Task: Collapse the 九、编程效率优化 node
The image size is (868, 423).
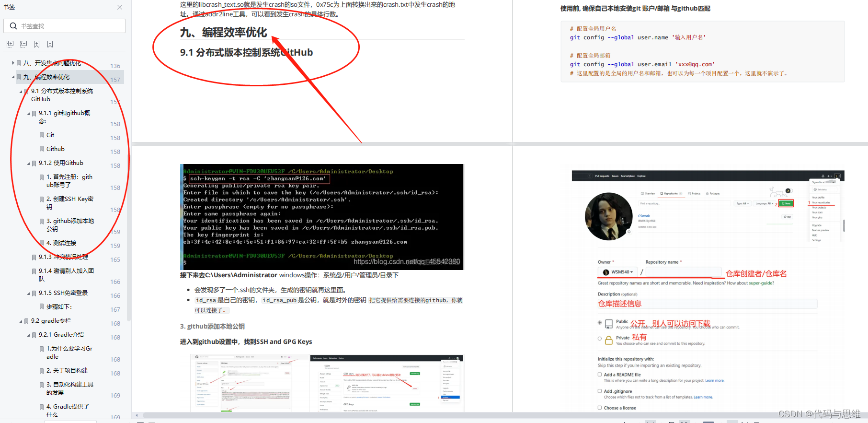Action: [x=13, y=77]
